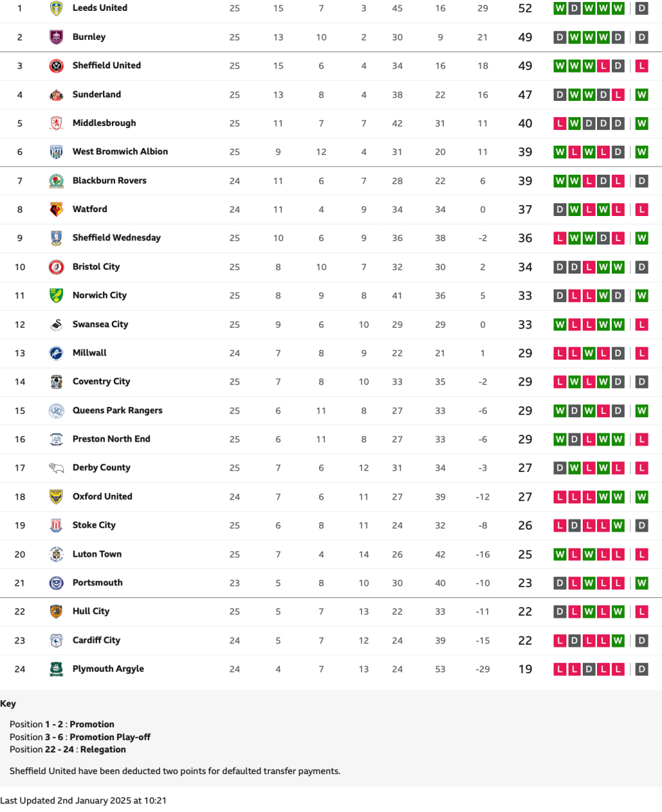Viewport: 662px width, 812px height.
Task: Click the Norwich City crest icon
Action: (56, 295)
